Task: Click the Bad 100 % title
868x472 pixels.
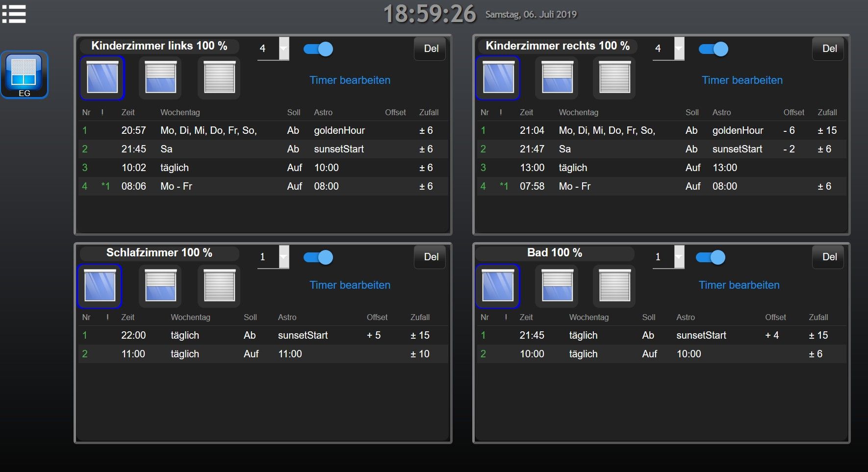Action: [x=555, y=253]
